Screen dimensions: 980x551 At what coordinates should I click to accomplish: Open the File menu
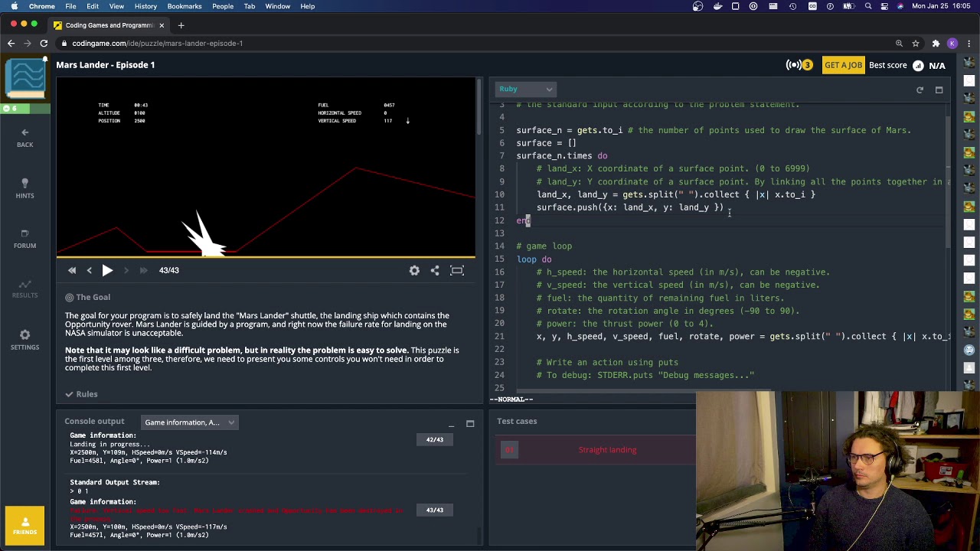70,6
